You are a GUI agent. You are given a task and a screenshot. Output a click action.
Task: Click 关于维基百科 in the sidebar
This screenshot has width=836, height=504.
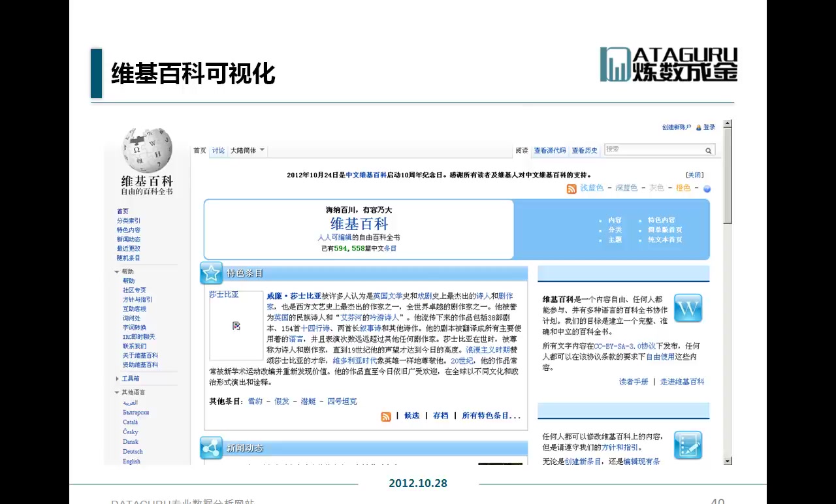[x=140, y=356]
